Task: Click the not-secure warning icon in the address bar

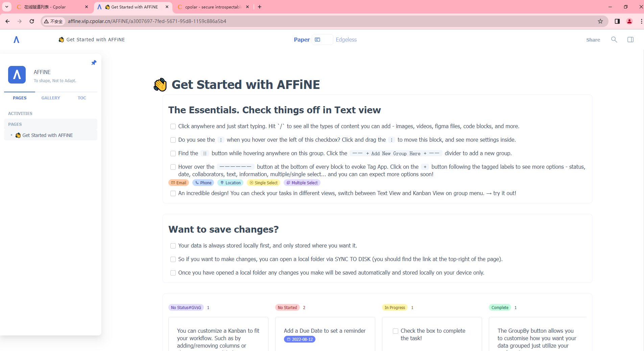Action: click(x=53, y=21)
